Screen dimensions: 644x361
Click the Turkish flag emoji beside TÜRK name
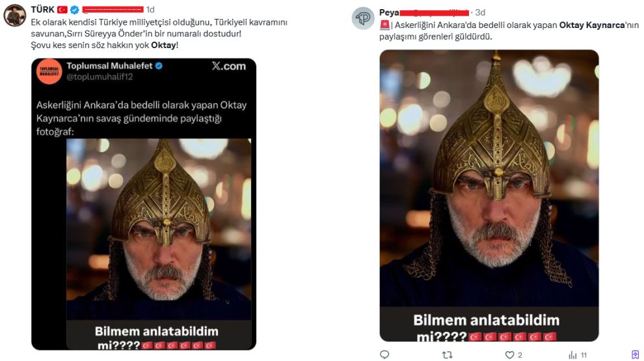point(62,10)
